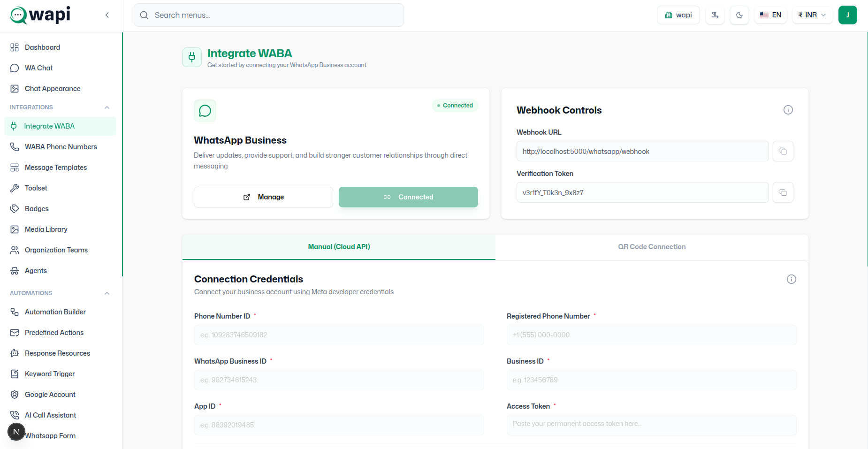868x449 pixels.
Task: Select the Integrate WABA menu item
Action: [x=60, y=126]
